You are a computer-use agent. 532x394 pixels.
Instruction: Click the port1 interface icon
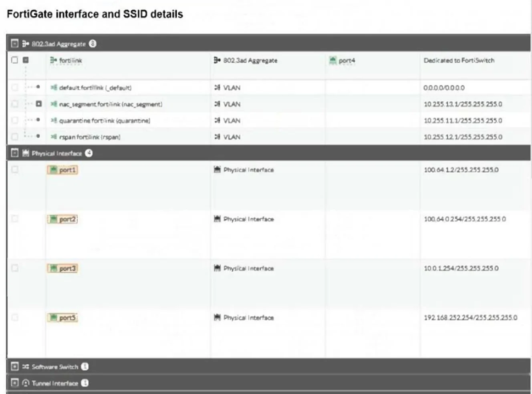point(53,169)
